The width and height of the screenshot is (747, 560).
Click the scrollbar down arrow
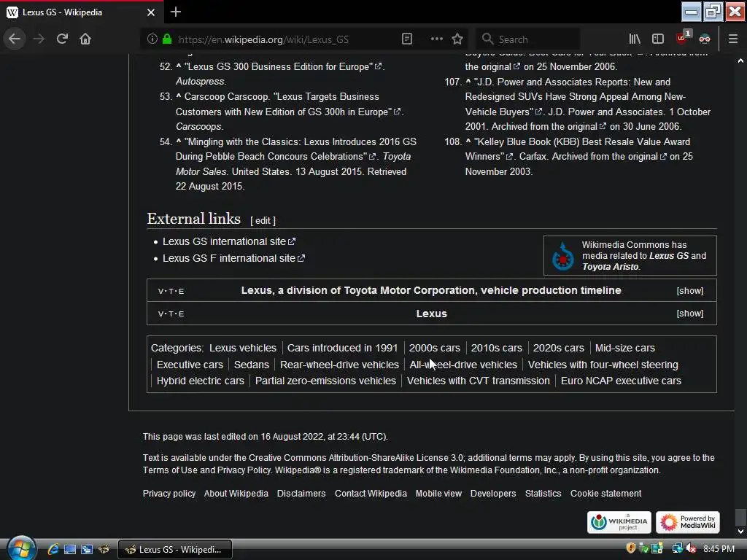[740, 532]
